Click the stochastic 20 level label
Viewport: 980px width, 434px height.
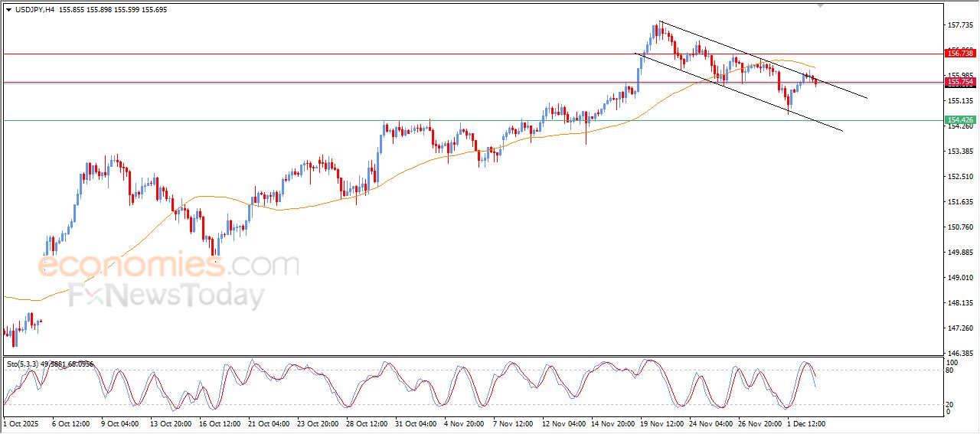click(x=952, y=403)
